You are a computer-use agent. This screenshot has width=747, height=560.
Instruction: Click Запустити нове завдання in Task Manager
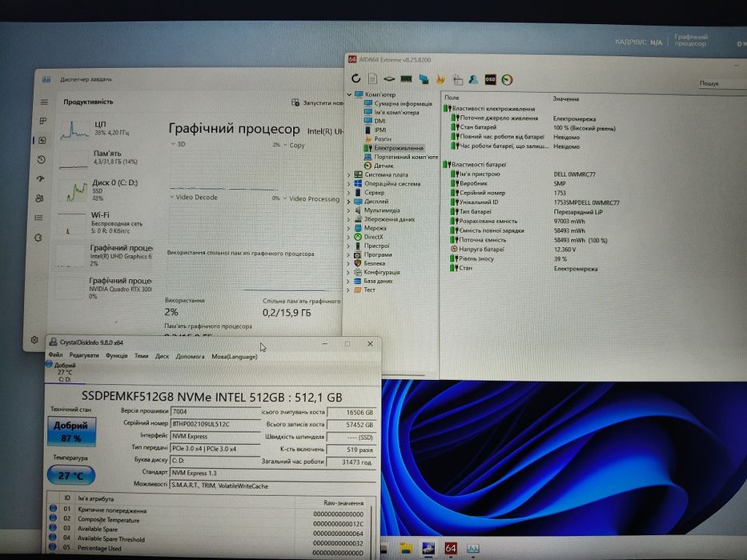pos(318,103)
